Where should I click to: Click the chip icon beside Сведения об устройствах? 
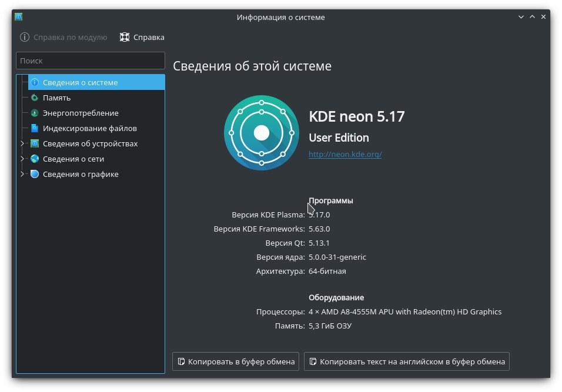[x=35, y=143]
